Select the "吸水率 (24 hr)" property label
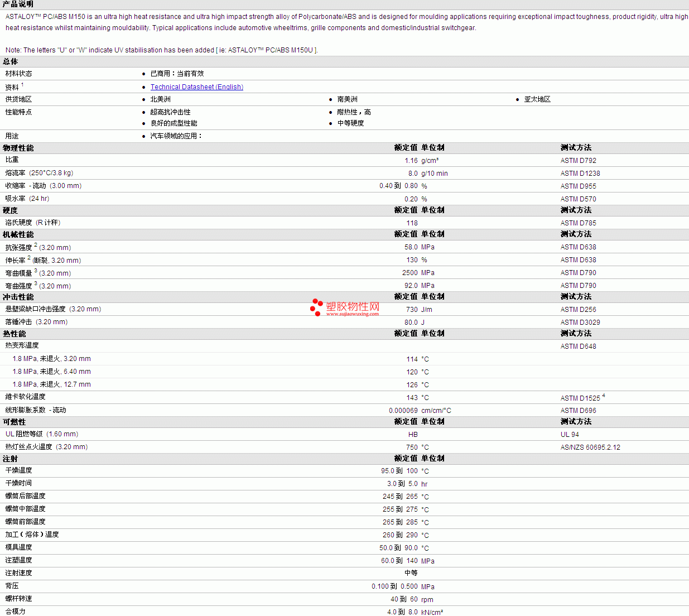This screenshot has height=616, width=689. coord(27,199)
